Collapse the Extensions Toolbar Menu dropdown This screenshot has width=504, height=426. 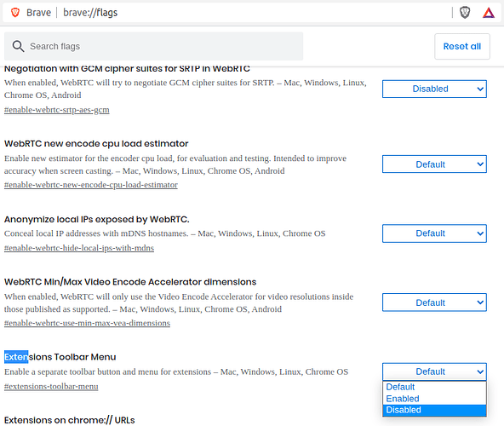[x=434, y=371]
